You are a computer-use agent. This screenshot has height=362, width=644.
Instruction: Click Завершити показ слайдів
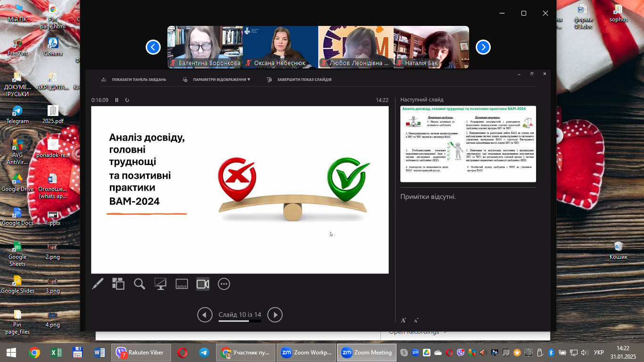(299, 80)
